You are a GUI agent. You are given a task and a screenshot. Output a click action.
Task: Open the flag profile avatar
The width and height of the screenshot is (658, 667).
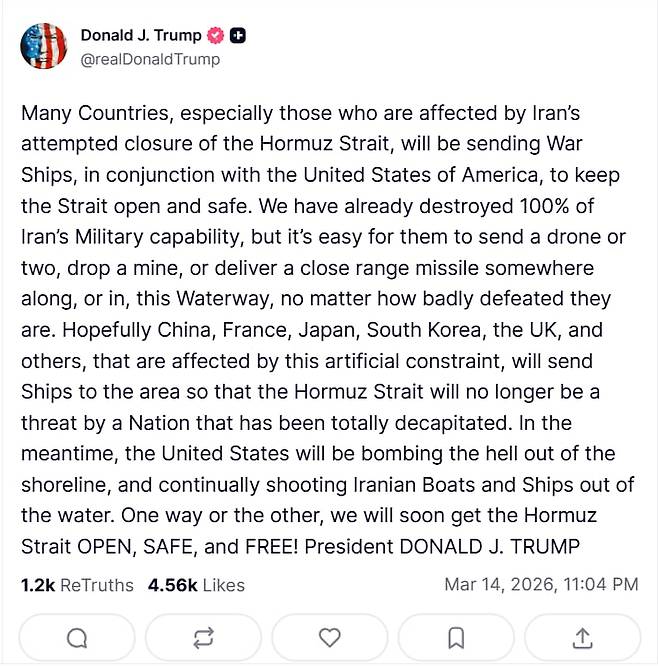(44, 46)
